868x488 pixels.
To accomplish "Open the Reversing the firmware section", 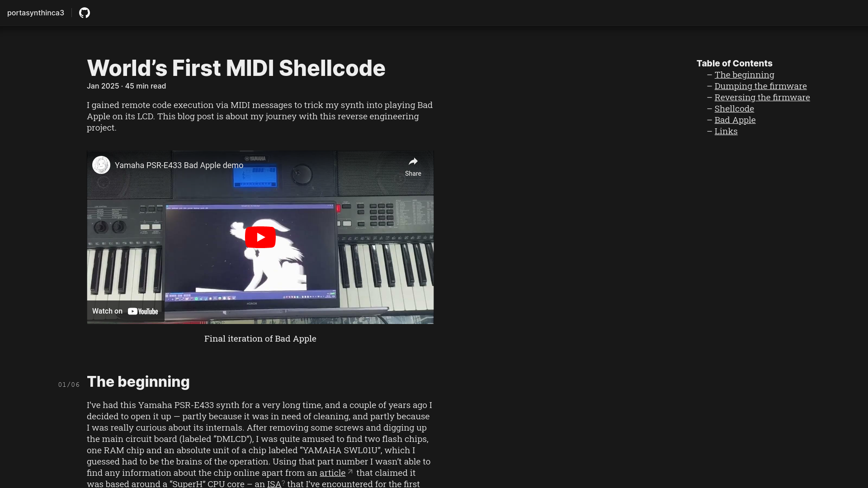I will [762, 97].
